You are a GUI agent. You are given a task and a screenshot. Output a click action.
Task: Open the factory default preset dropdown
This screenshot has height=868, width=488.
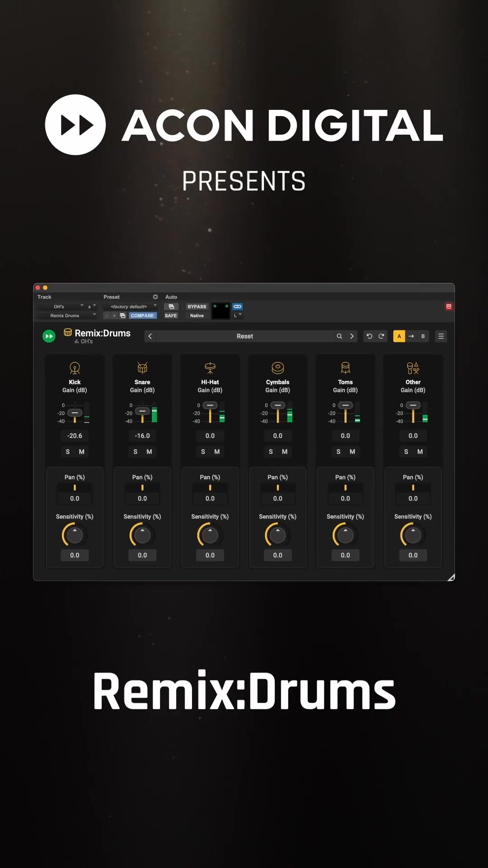(x=131, y=307)
